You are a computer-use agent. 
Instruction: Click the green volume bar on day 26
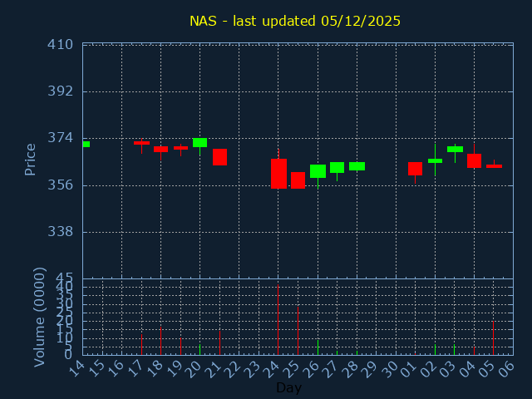pyautogui.click(x=318, y=347)
